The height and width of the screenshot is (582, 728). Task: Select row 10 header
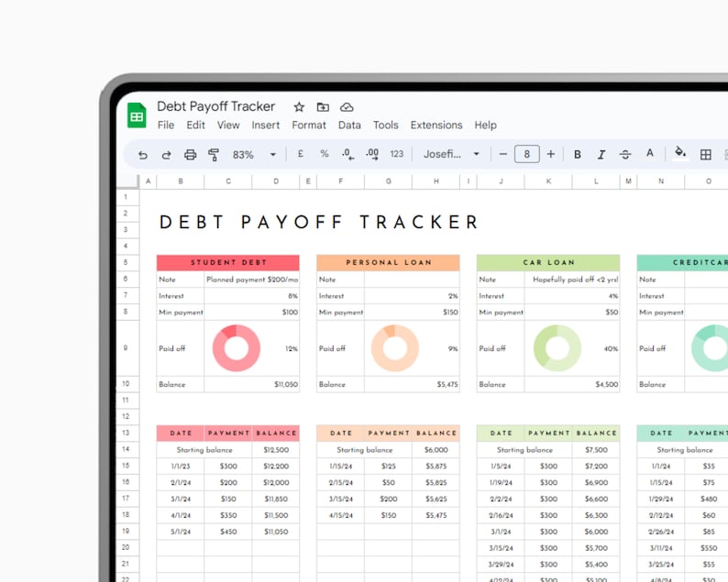tap(126, 384)
